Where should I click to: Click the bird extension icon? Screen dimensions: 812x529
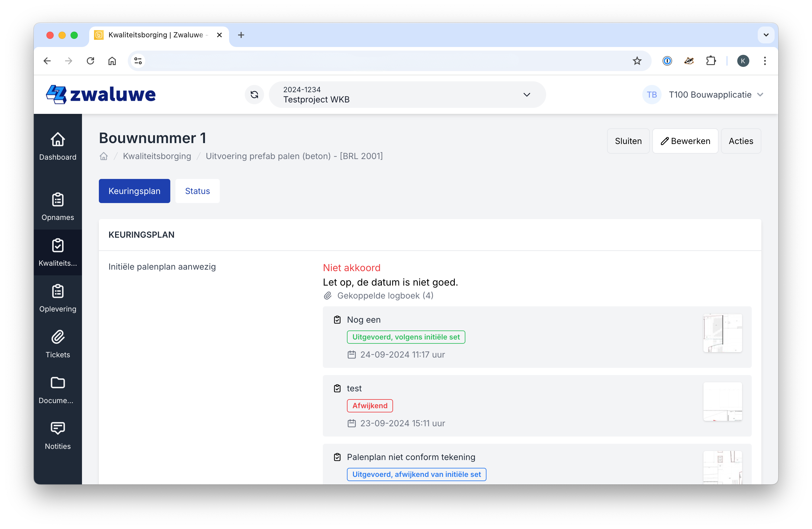pos(689,61)
